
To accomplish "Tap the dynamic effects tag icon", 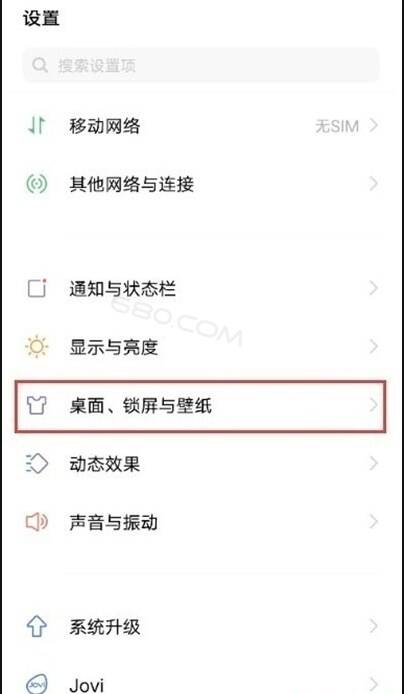I will (x=37, y=464).
